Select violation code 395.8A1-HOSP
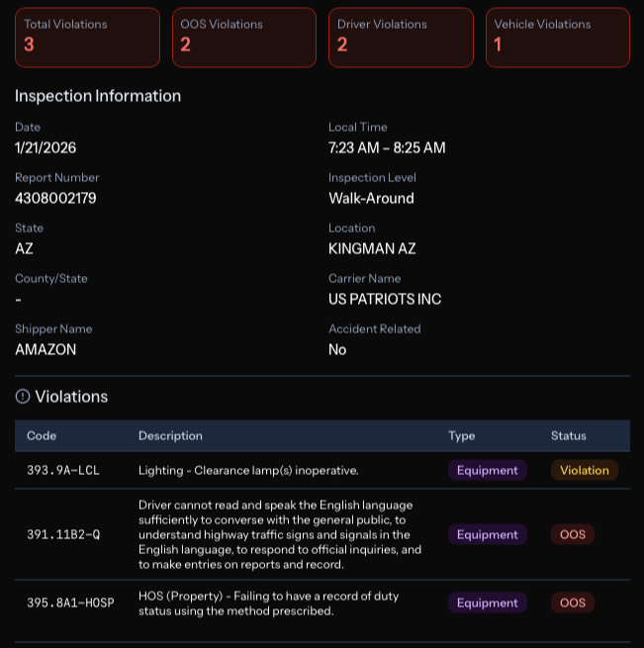Image resolution: width=644 pixels, height=648 pixels. (70, 602)
